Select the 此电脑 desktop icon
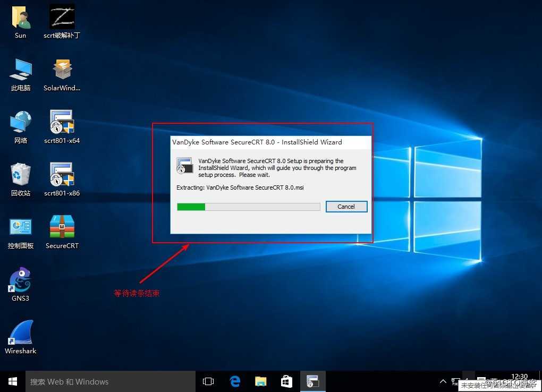The width and height of the screenshot is (542, 392). pos(21,74)
